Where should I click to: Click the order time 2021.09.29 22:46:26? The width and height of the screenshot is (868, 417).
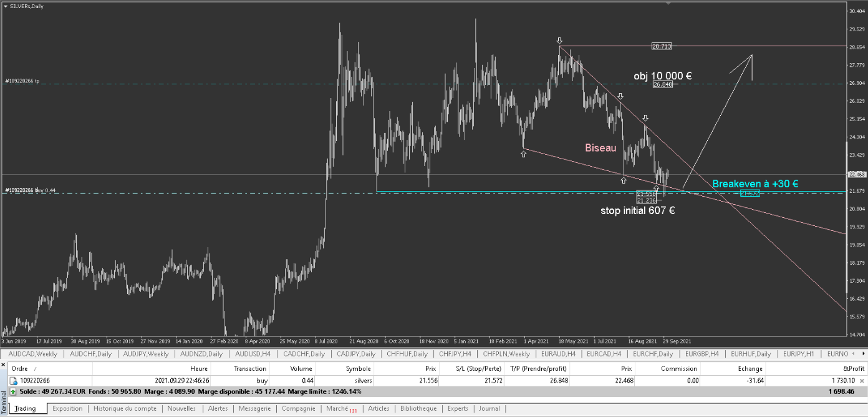tap(181, 380)
